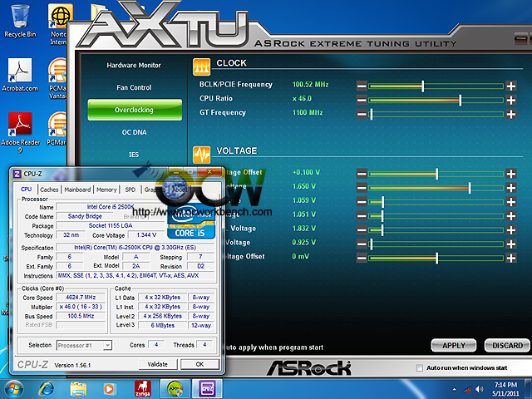This screenshot has height=399, width=532.
Task: Switch to CPU-Z taskbar button
Action: [x=208, y=389]
